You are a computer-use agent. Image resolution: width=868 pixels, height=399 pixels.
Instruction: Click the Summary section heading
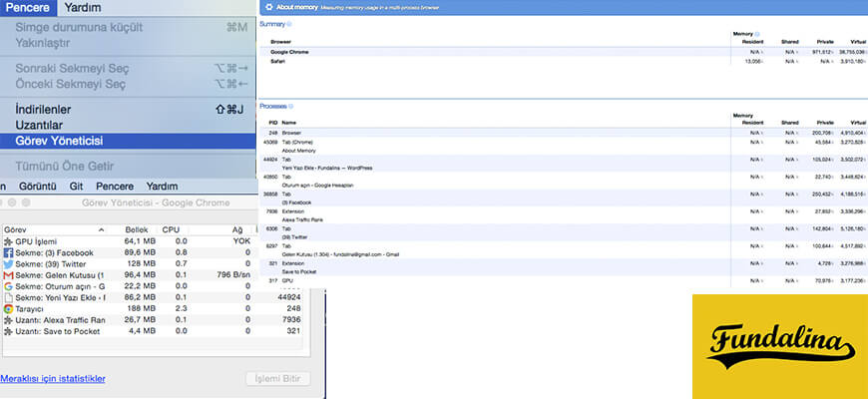[272, 24]
